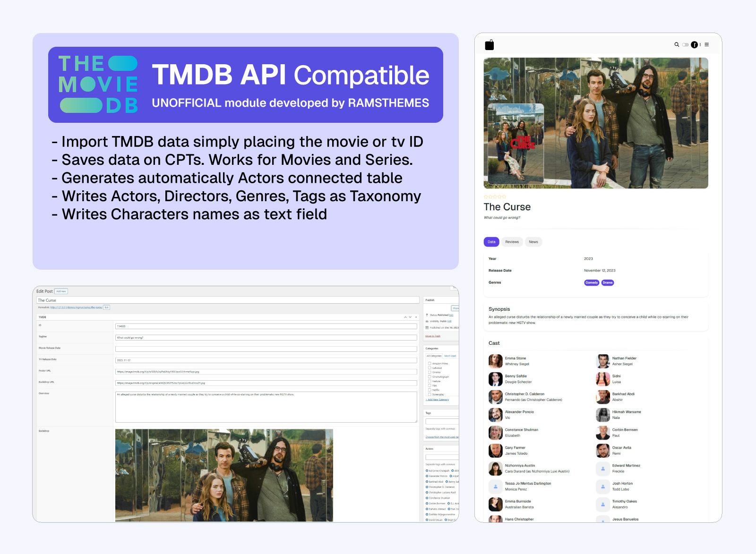Image resolution: width=756 pixels, height=554 pixels.
Task: Check the Netflix category checkbox
Action: pos(430,390)
